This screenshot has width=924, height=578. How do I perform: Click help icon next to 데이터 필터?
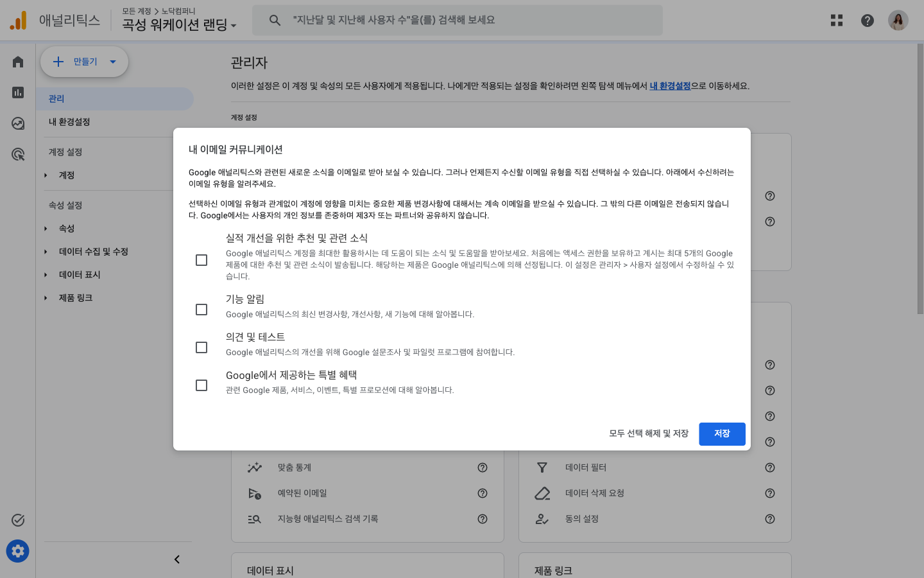[770, 468]
